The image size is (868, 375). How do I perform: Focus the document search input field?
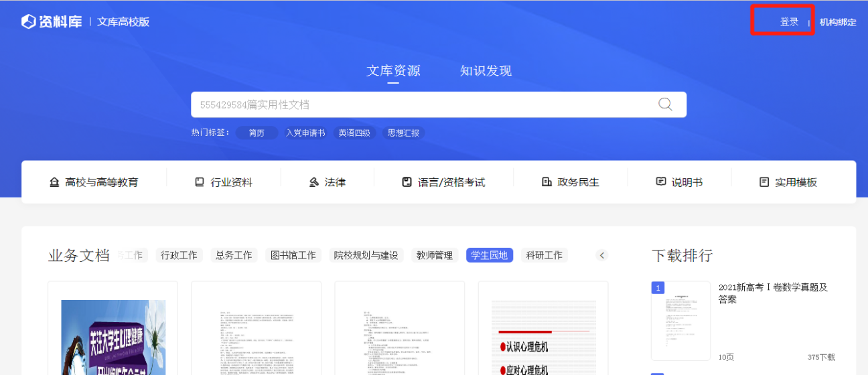(422, 104)
